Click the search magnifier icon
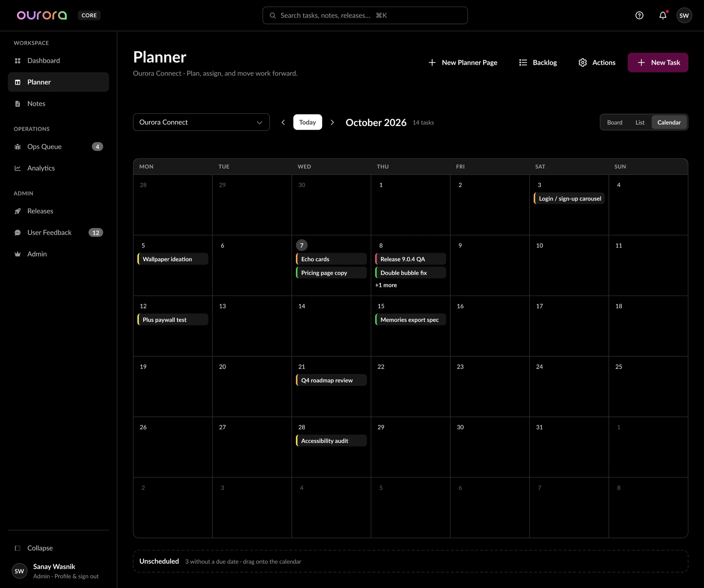 [273, 16]
